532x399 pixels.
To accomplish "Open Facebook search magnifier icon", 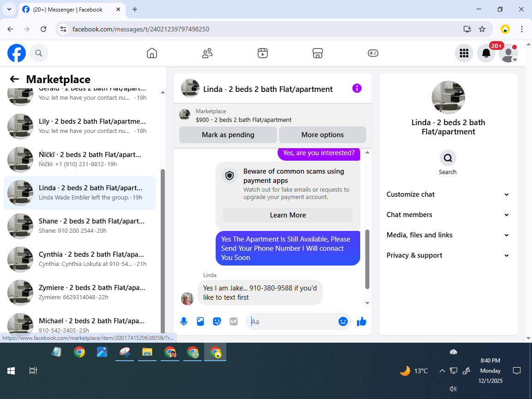I will pos(39,53).
